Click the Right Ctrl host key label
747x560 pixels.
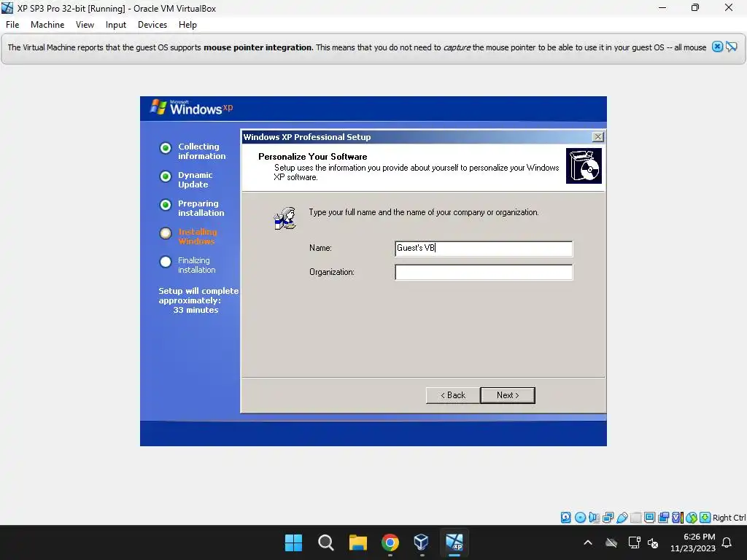pos(729,518)
